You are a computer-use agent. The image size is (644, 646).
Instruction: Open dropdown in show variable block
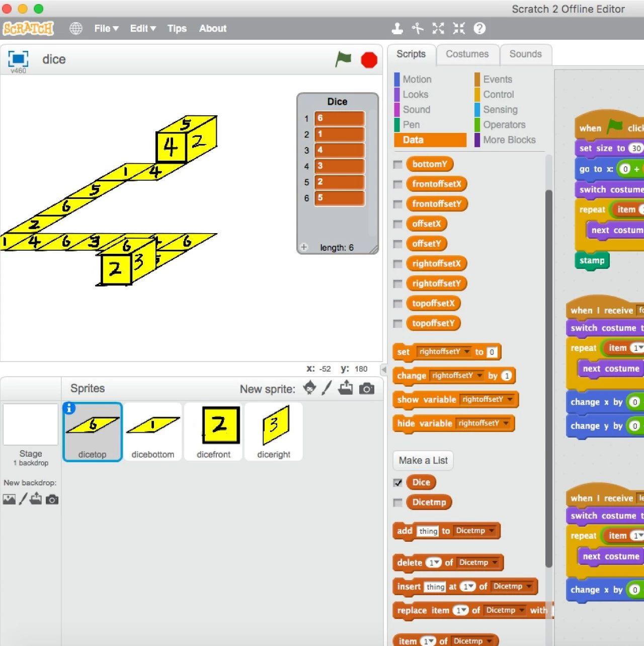coord(488,399)
